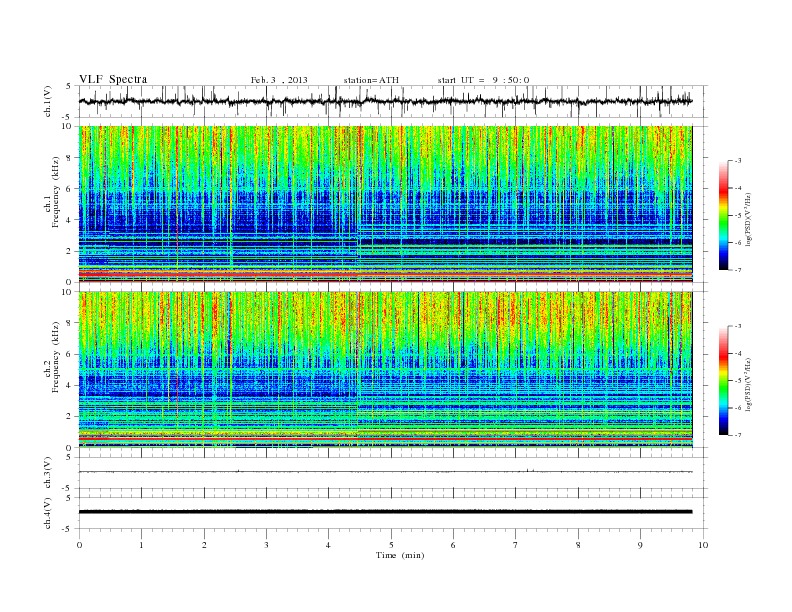Screen dimensions: 792x612
Task: Click the ch.1 voltage waveform trace
Action: (x=385, y=101)
